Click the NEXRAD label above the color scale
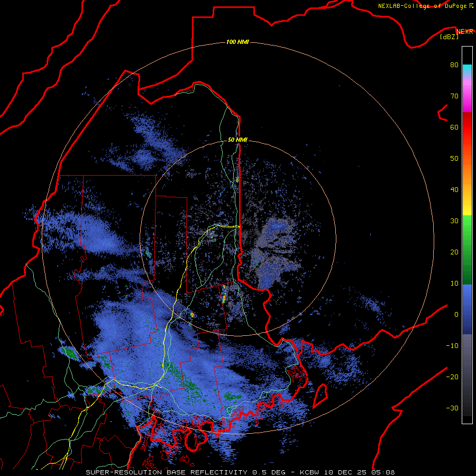Screen dimensions: 476x476 point(464,32)
